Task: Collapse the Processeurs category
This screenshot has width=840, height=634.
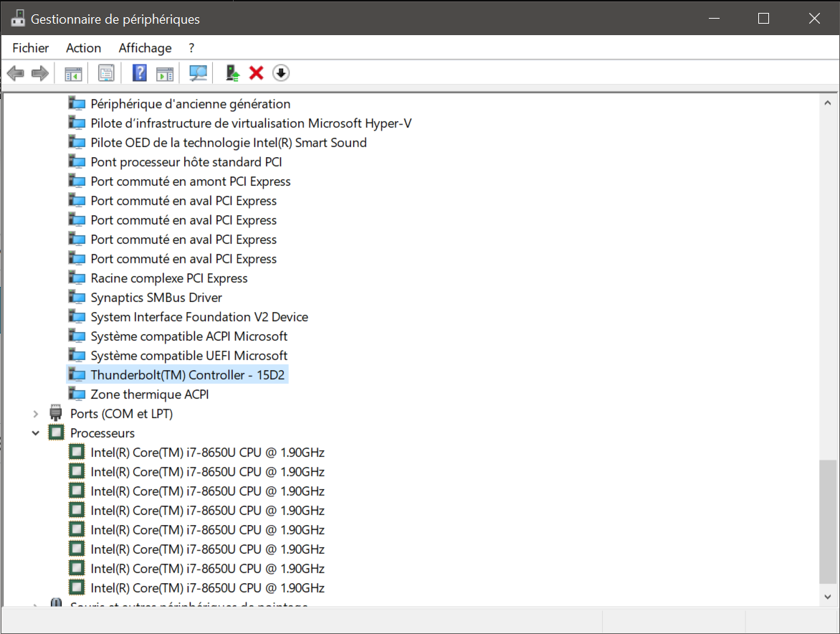Action: [x=35, y=433]
